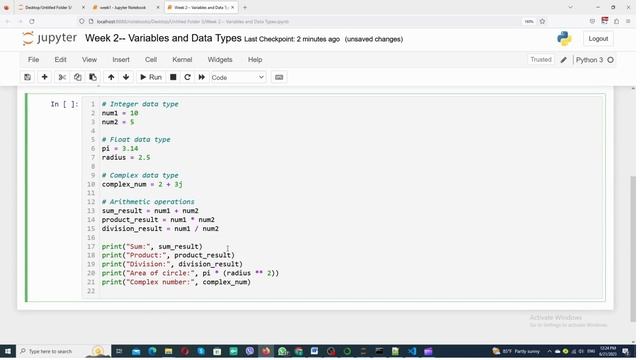The image size is (640, 360).
Task: Click the weather Partly sunny widget
Action: click(517, 351)
